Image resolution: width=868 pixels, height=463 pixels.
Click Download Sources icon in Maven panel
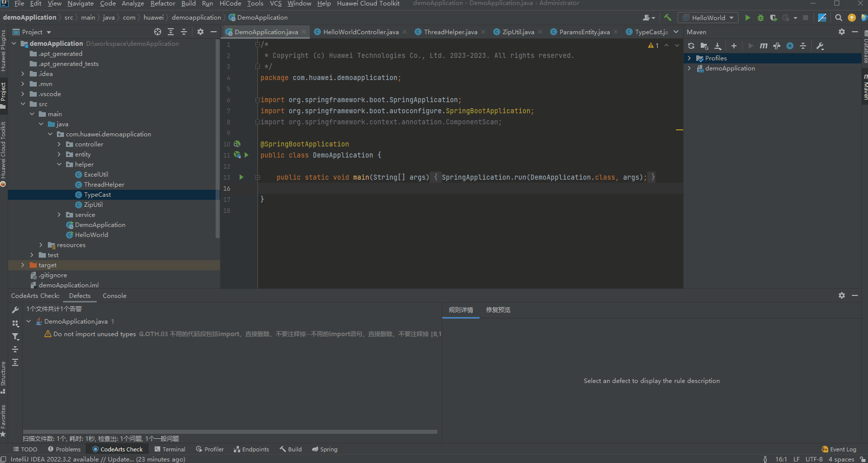coord(718,46)
